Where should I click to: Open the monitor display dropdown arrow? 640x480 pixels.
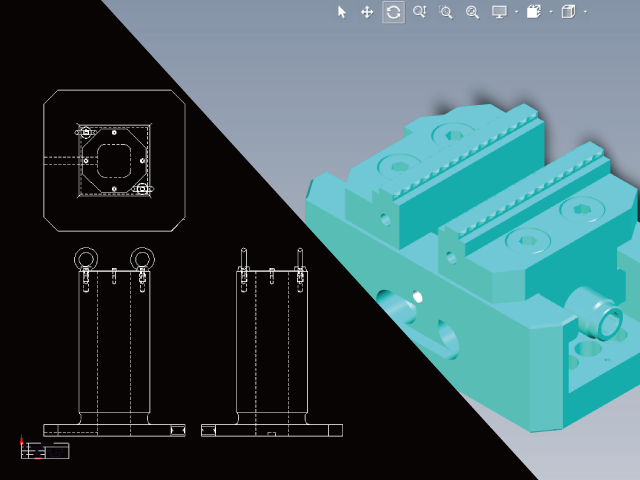516,12
